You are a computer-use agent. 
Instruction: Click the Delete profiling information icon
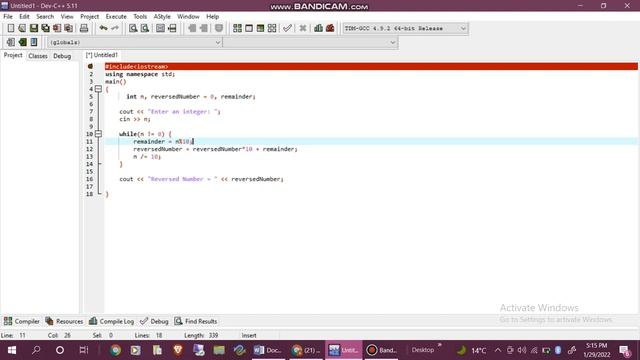coord(330,28)
